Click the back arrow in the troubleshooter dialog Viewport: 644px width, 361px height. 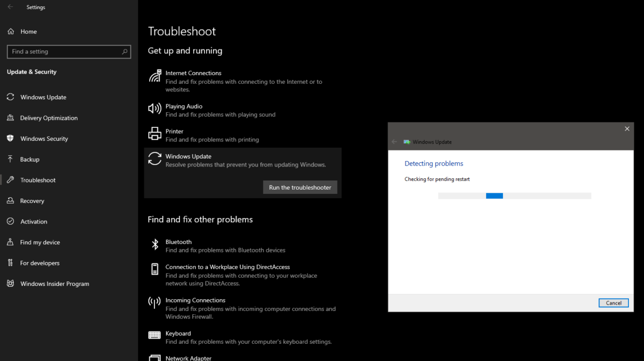click(x=395, y=142)
